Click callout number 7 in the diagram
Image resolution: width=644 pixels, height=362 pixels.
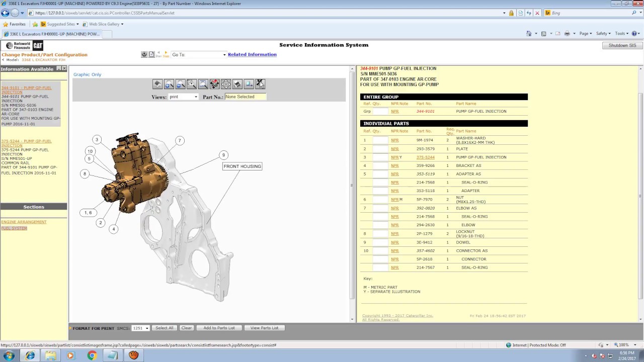(180, 141)
